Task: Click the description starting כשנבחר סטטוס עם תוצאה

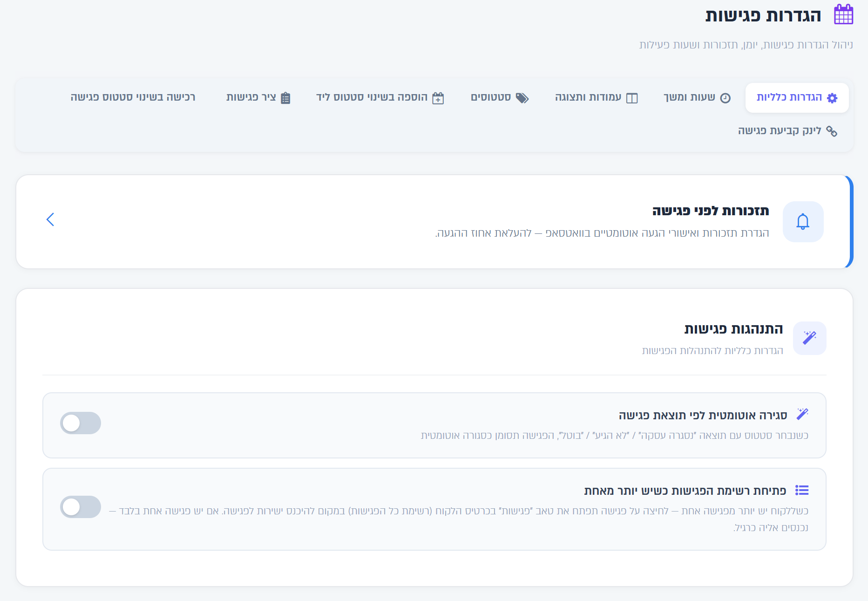Action: click(615, 435)
